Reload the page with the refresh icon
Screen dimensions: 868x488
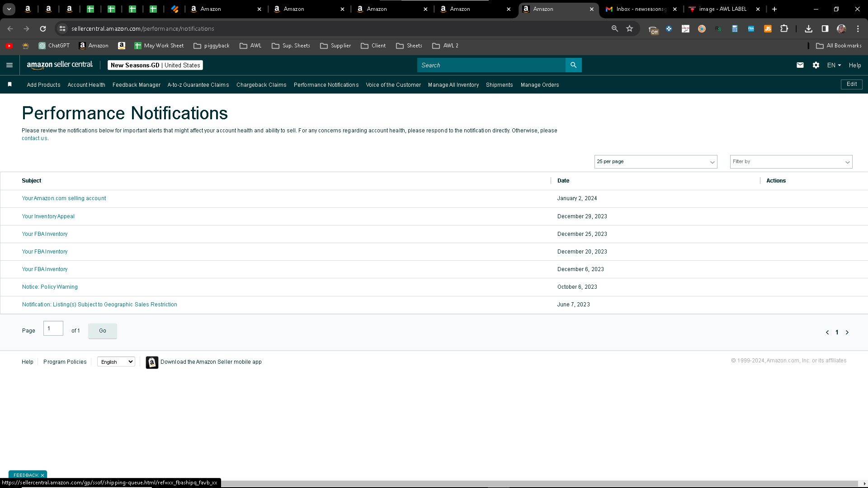(43, 28)
